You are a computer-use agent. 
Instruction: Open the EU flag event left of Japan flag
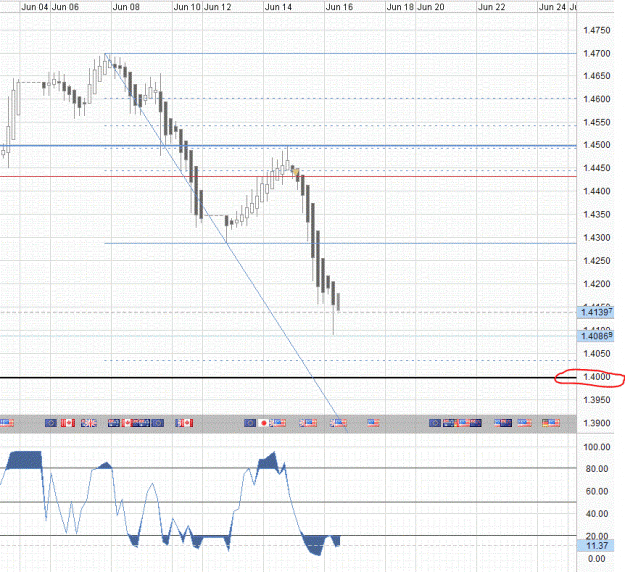pos(250,423)
